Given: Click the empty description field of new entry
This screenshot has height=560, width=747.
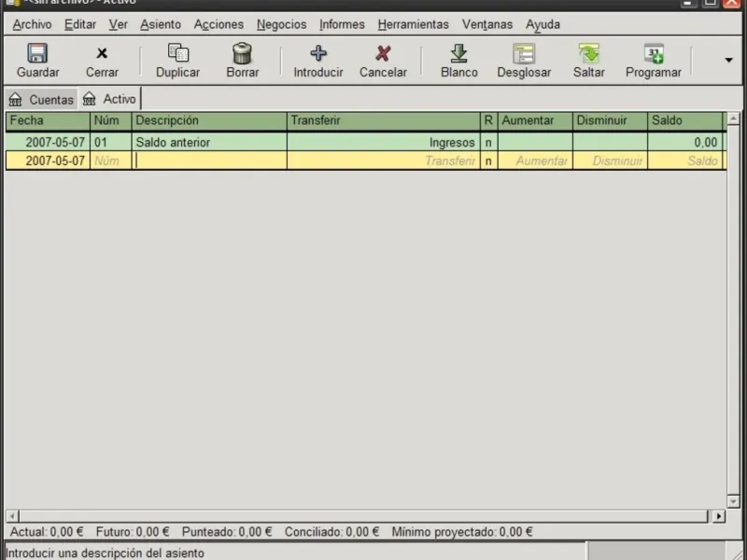Looking at the screenshot, I should pyautogui.click(x=209, y=161).
